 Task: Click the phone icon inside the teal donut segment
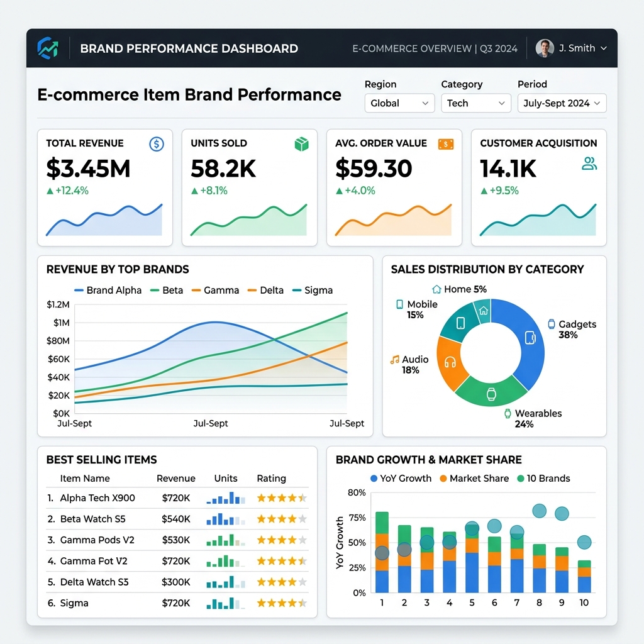coord(461,323)
